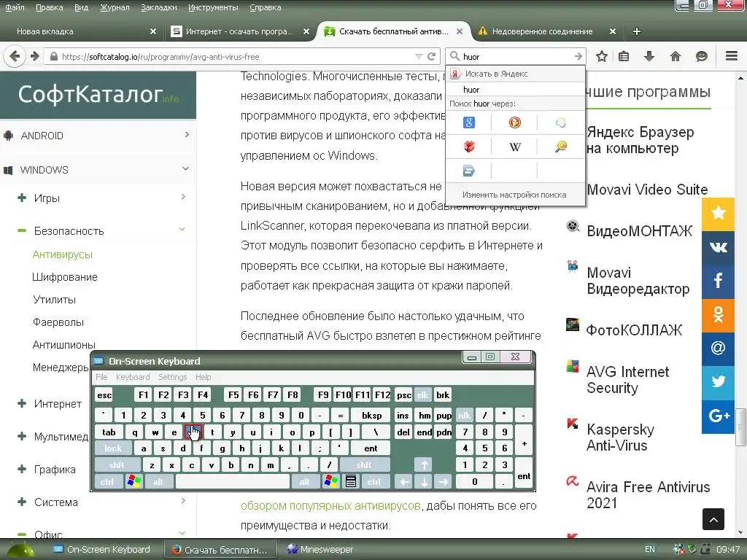Open the bookmarks list icon in toolbar
Image resolution: width=747 pixels, height=560 pixels.
click(624, 57)
